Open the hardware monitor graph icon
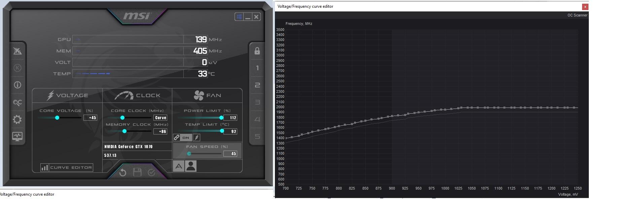The height and width of the screenshot is (199, 644). 17,136
